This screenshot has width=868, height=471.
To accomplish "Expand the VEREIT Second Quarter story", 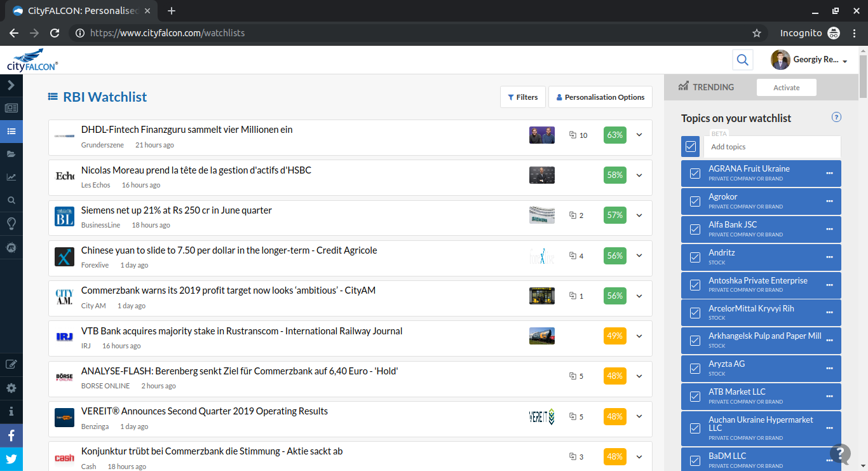I will pyautogui.click(x=639, y=416).
